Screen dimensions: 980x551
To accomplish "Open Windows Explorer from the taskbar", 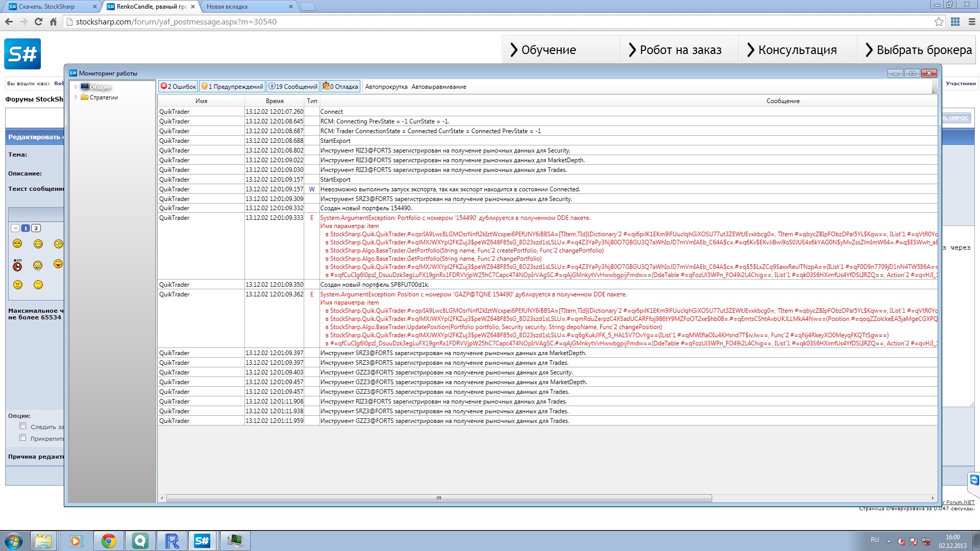I will pos(43,541).
